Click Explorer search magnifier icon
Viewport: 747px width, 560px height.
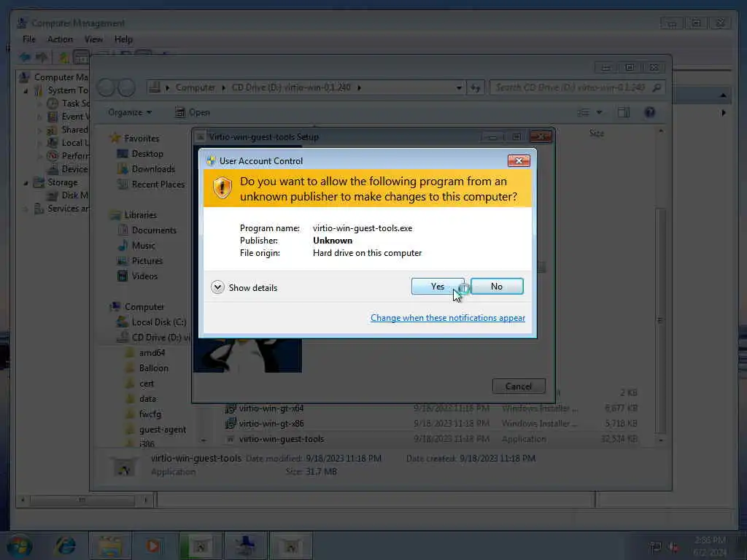point(657,87)
